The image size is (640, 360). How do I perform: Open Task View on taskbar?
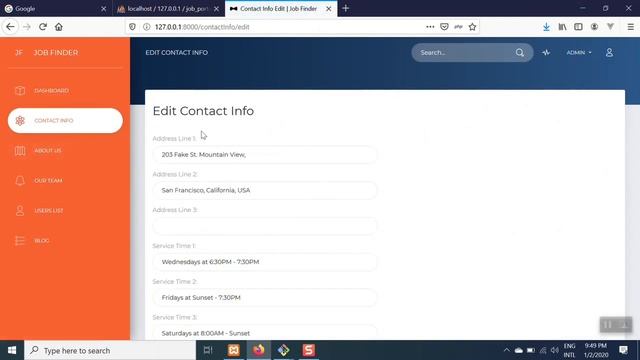tap(208, 350)
